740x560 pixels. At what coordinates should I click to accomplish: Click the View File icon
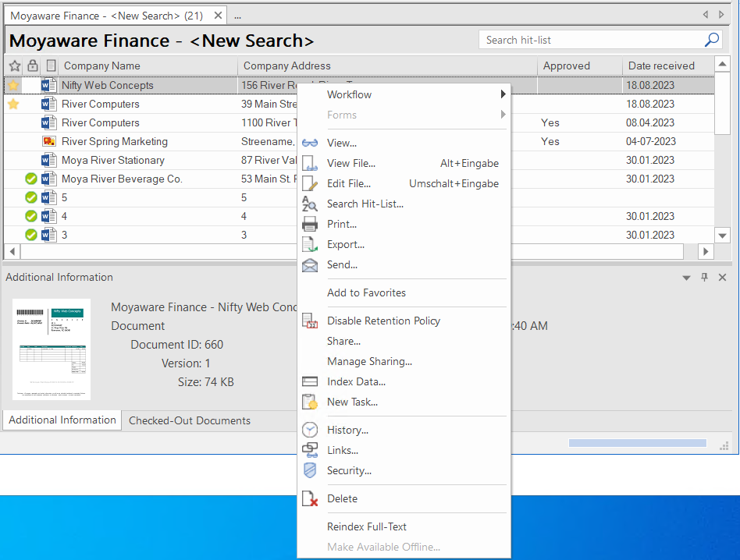point(310,163)
